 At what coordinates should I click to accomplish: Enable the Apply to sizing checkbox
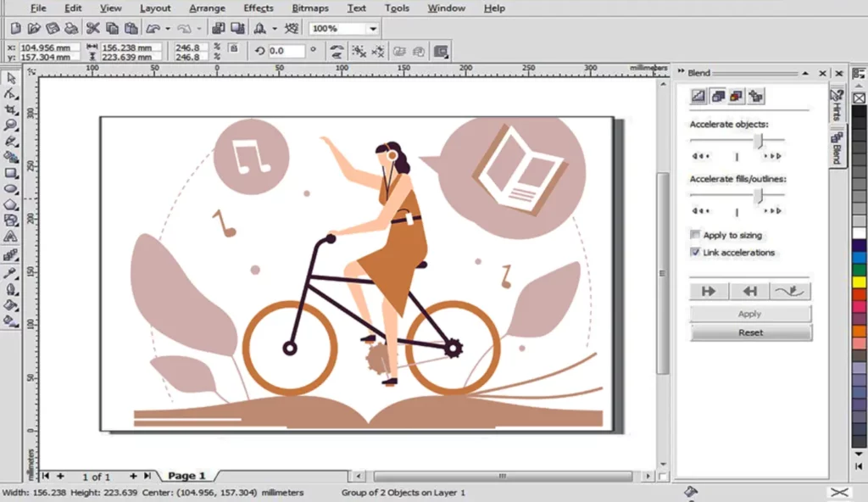click(693, 235)
